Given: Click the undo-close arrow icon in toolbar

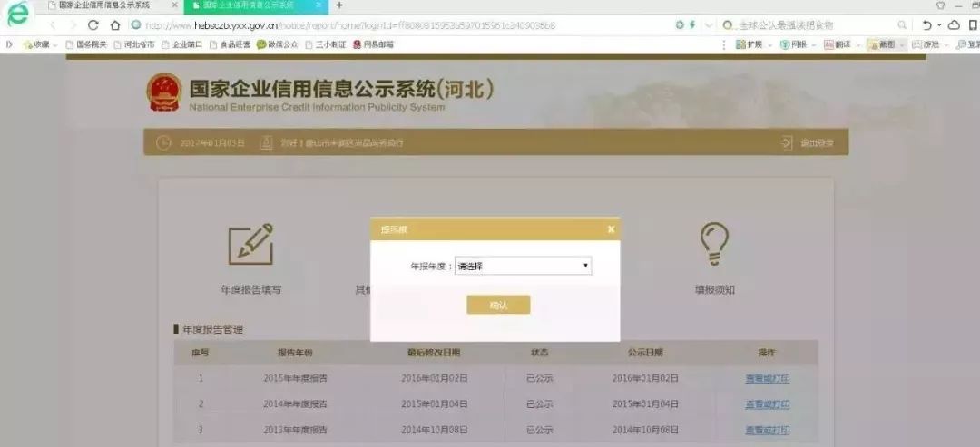Looking at the screenshot, I should pos(926,25).
